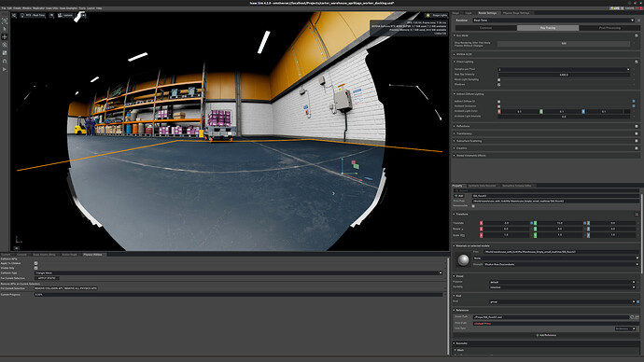Select the Move gizmo tool
The height and width of the screenshot is (362, 644).
point(5,37)
